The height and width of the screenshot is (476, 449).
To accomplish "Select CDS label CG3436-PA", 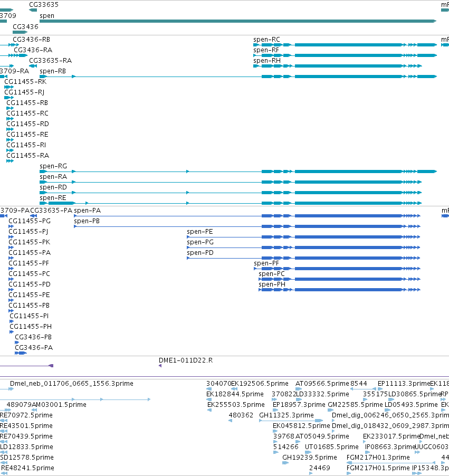I will tap(34, 348).
